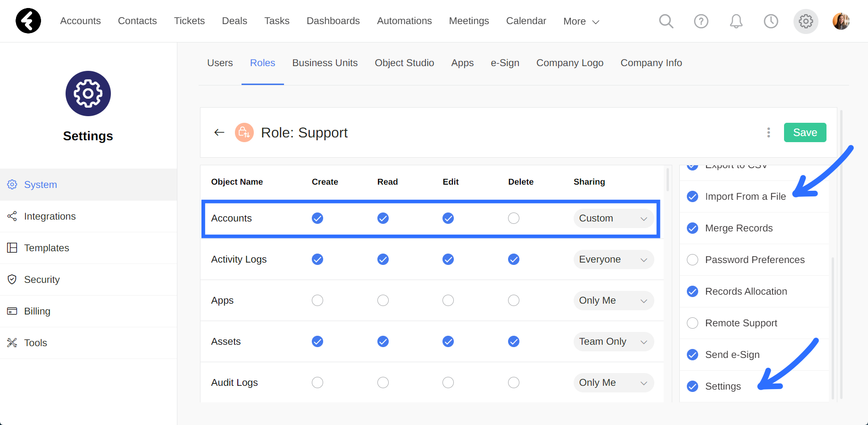Open Security settings section
This screenshot has height=425, width=868.
[88, 280]
